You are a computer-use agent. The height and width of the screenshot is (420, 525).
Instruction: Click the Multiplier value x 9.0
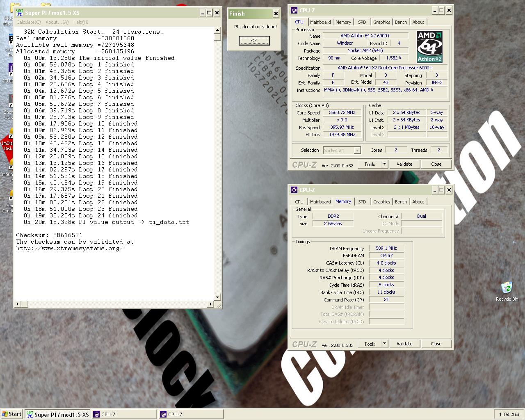[x=342, y=120]
